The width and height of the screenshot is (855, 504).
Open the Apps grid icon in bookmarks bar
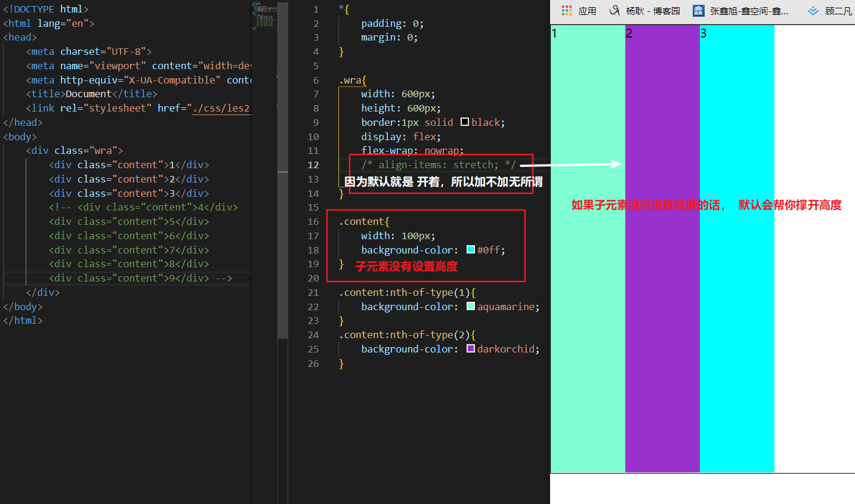coord(566,11)
